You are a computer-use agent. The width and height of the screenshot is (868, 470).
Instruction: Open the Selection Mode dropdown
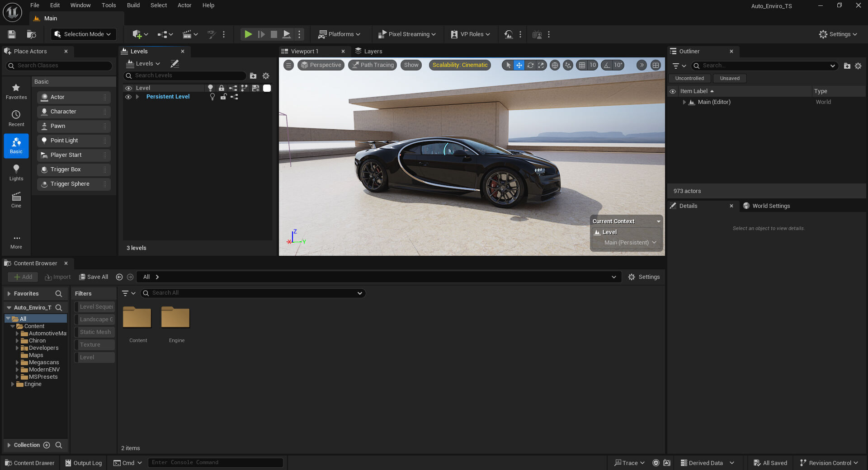[84, 34]
